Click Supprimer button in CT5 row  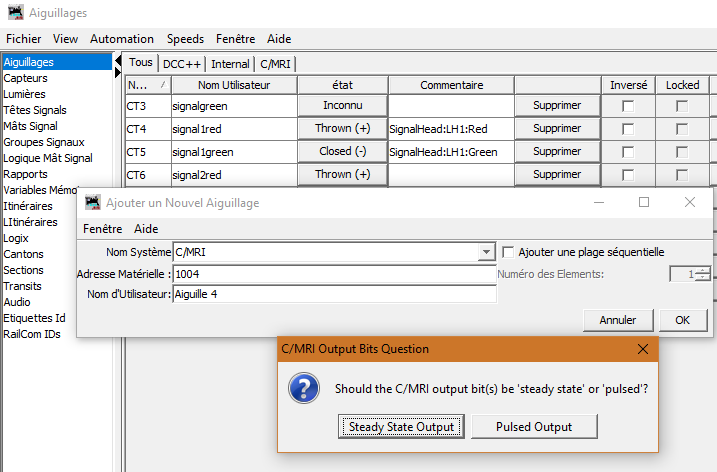click(557, 152)
